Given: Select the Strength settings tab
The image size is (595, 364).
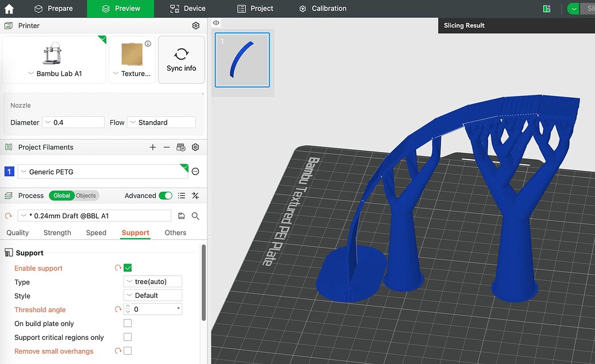Looking at the screenshot, I should click(x=57, y=233).
